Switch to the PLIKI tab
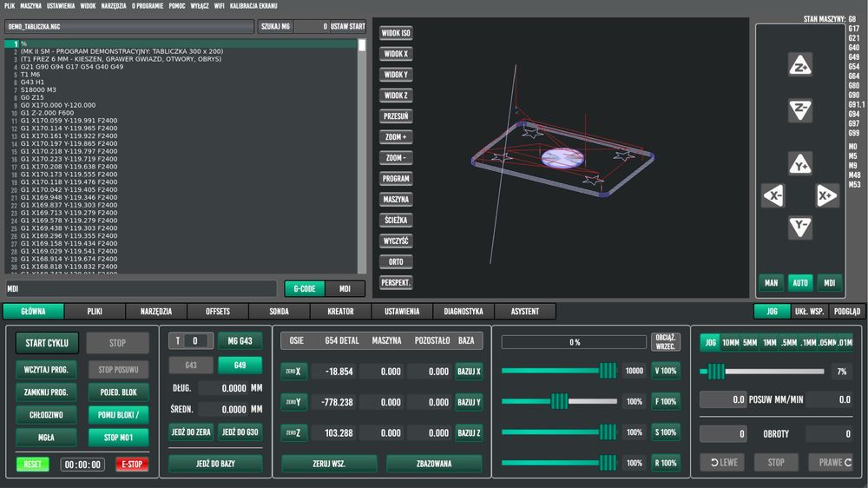Viewport: 868px width, 488px height. 95,312
